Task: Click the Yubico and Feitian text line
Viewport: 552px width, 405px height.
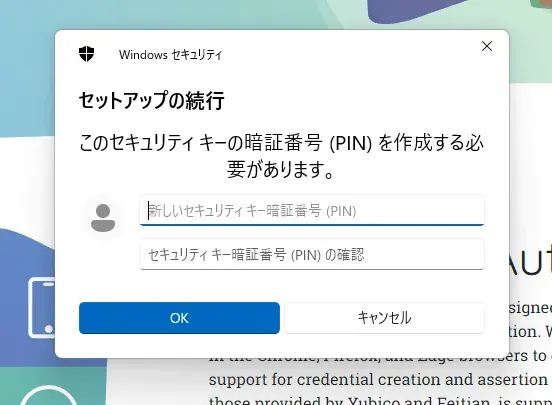Action: pos(380,401)
